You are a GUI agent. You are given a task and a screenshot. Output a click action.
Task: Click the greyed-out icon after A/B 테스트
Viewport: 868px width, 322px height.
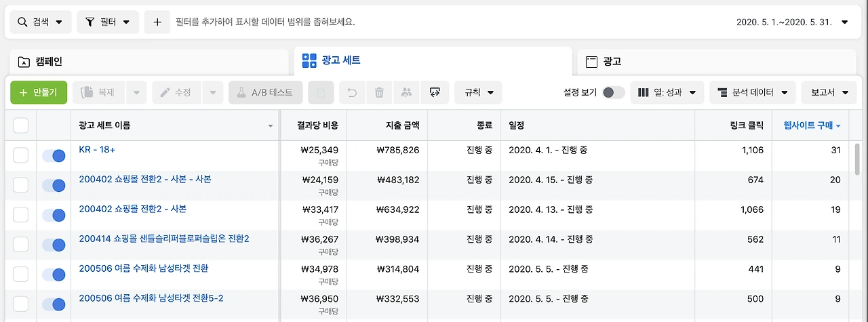click(x=321, y=92)
